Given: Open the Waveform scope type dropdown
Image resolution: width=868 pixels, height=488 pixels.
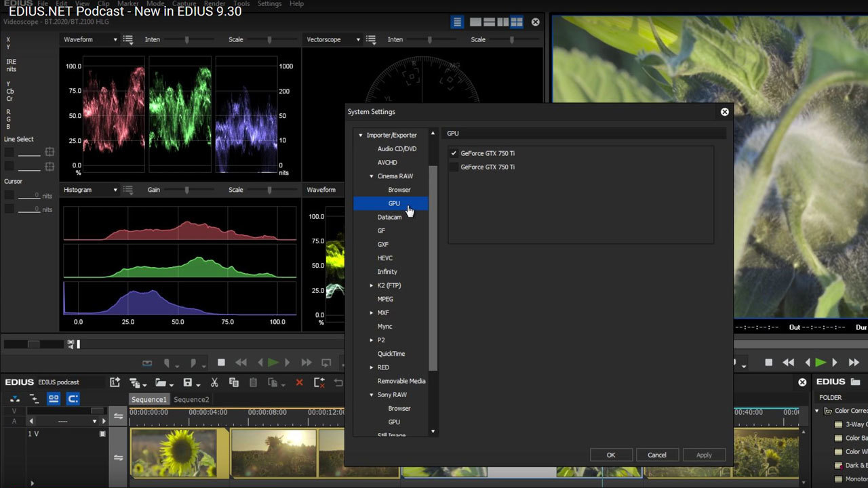Looking at the screenshot, I should [90, 39].
